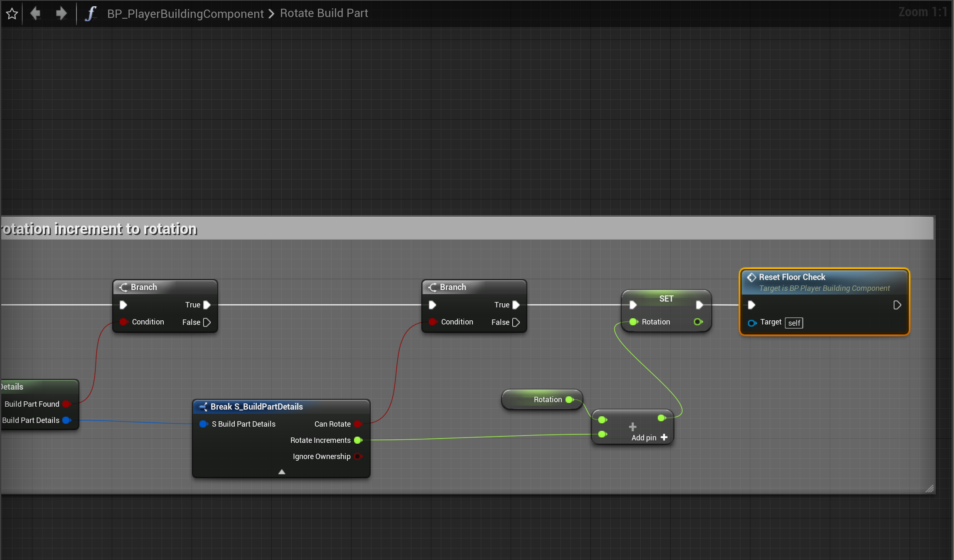Click the Build Part Found red pin
954x560 pixels.
tap(66, 404)
